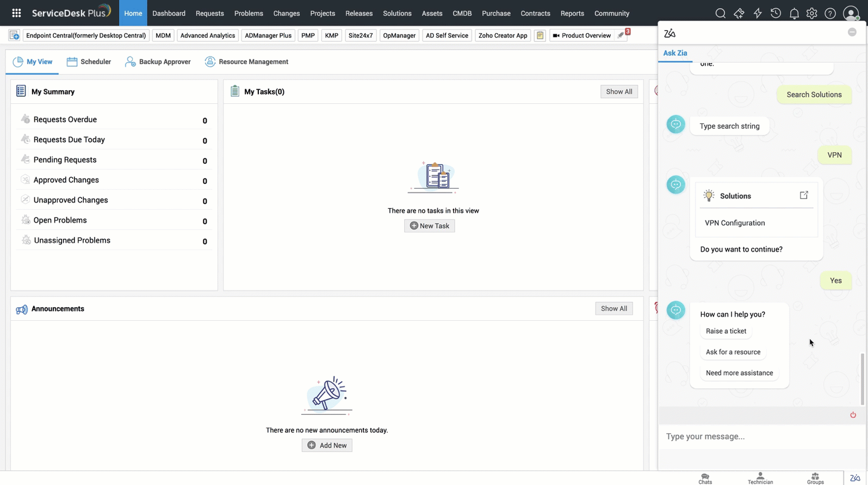This screenshot has height=485, width=868.
Task: Click Show All in My Tasks
Action: click(619, 91)
